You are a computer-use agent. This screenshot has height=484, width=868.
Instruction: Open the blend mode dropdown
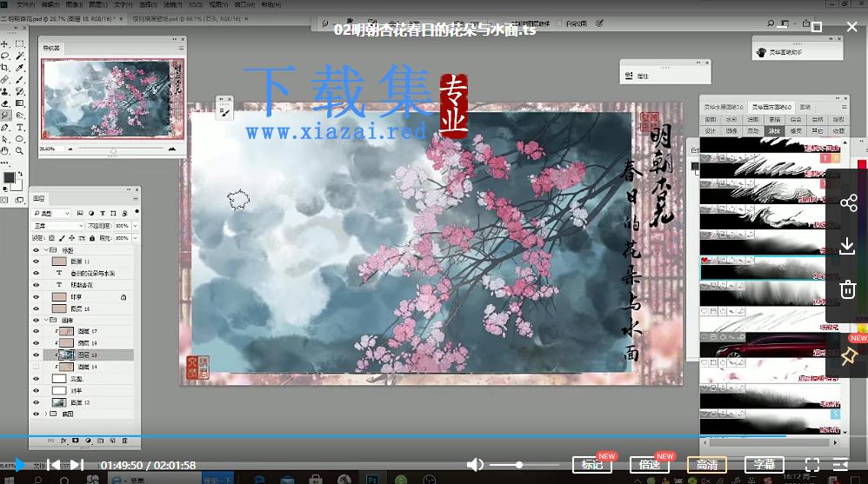coord(58,226)
